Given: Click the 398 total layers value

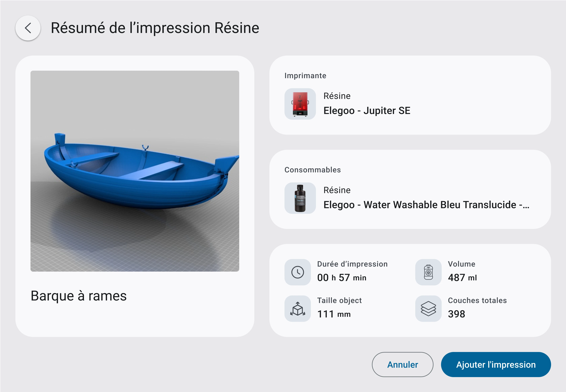Looking at the screenshot, I should pyautogui.click(x=456, y=314).
